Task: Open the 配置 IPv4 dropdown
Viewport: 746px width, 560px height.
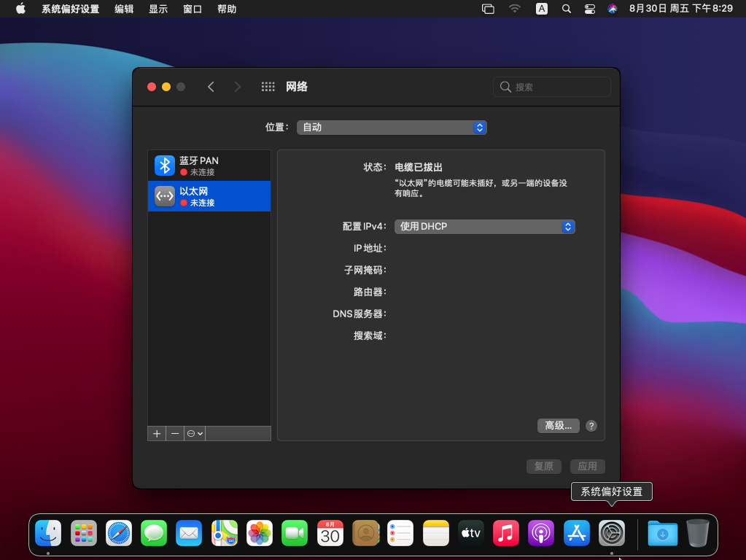Action: coord(484,227)
